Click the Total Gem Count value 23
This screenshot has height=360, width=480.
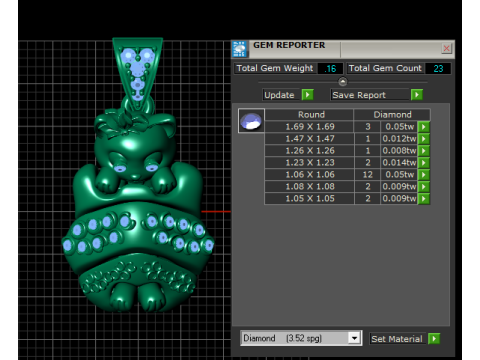tap(438, 68)
